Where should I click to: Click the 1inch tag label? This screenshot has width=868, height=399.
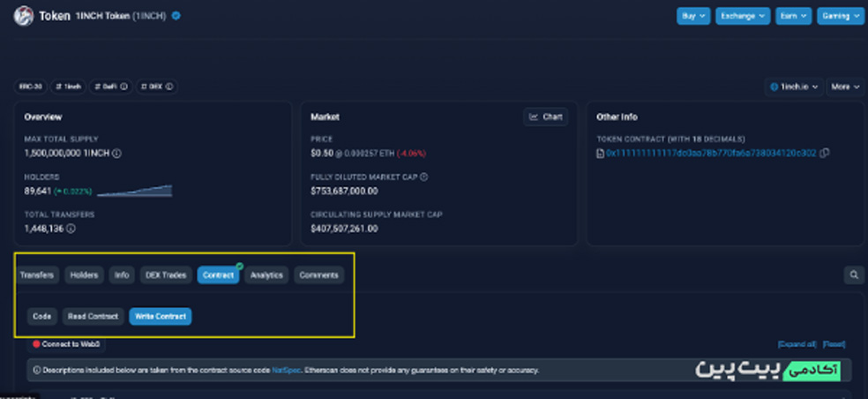68,87
